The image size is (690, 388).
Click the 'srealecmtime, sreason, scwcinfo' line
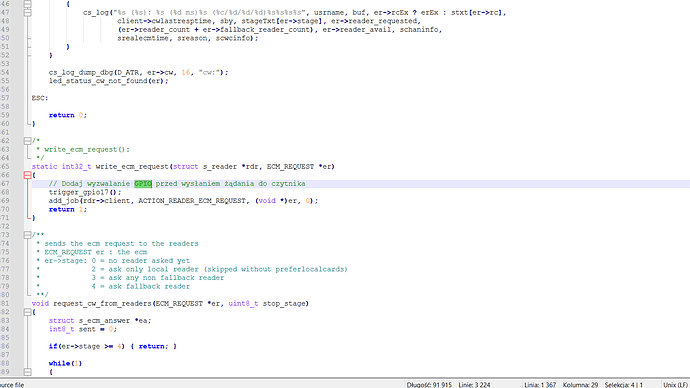(188, 38)
